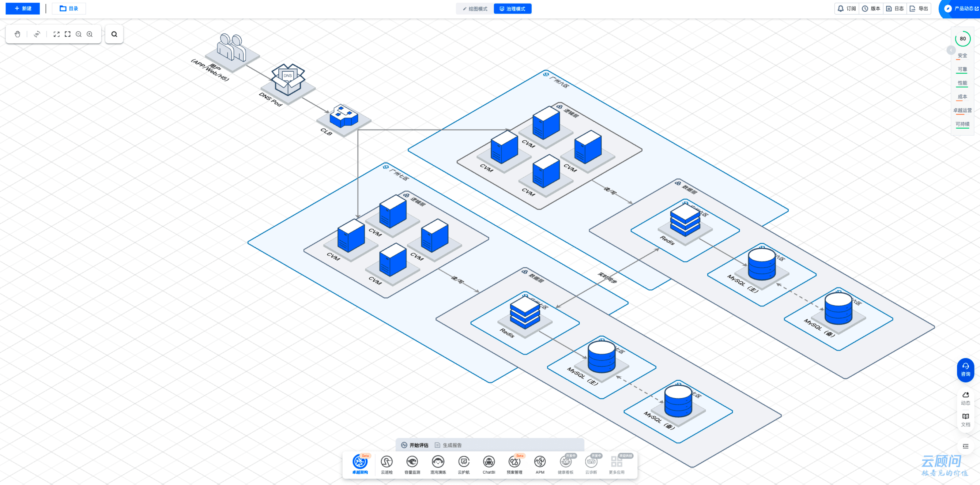Select the 卓越运营 score category
Image resolution: width=980 pixels, height=485 pixels.
[962, 111]
